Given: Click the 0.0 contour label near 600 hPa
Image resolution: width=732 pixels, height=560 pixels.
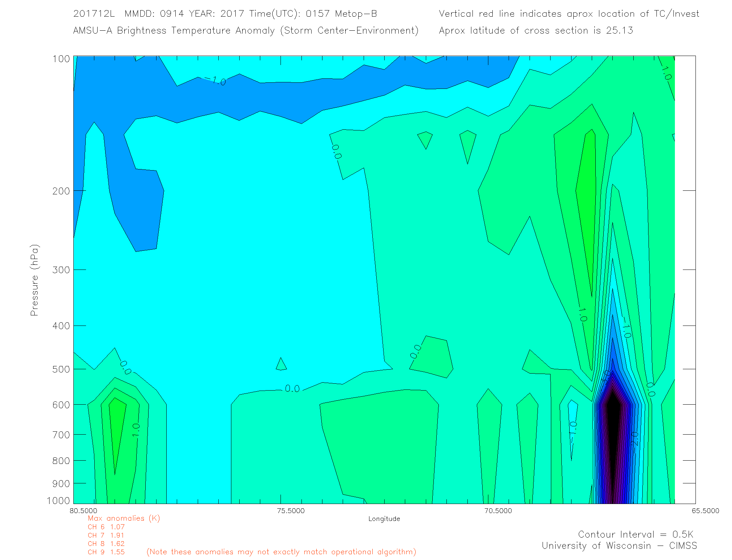Looking at the screenshot, I should (292, 389).
